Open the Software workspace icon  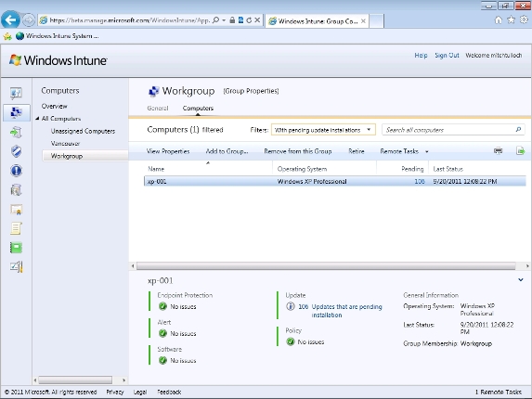coord(16,190)
